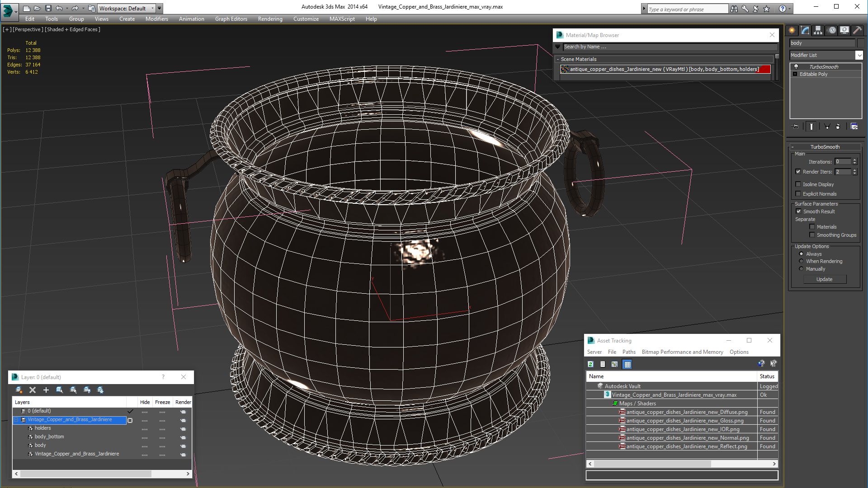Image resolution: width=868 pixels, height=488 pixels.
Task: Open the Modifiers menu
Action: pos(157,19)
